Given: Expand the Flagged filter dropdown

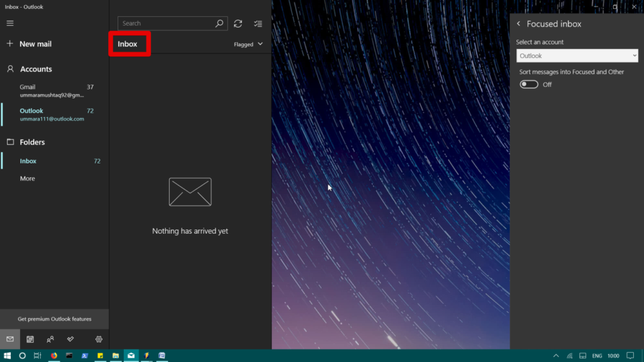Looking at the screenshot, I should [x=248, y=45].
